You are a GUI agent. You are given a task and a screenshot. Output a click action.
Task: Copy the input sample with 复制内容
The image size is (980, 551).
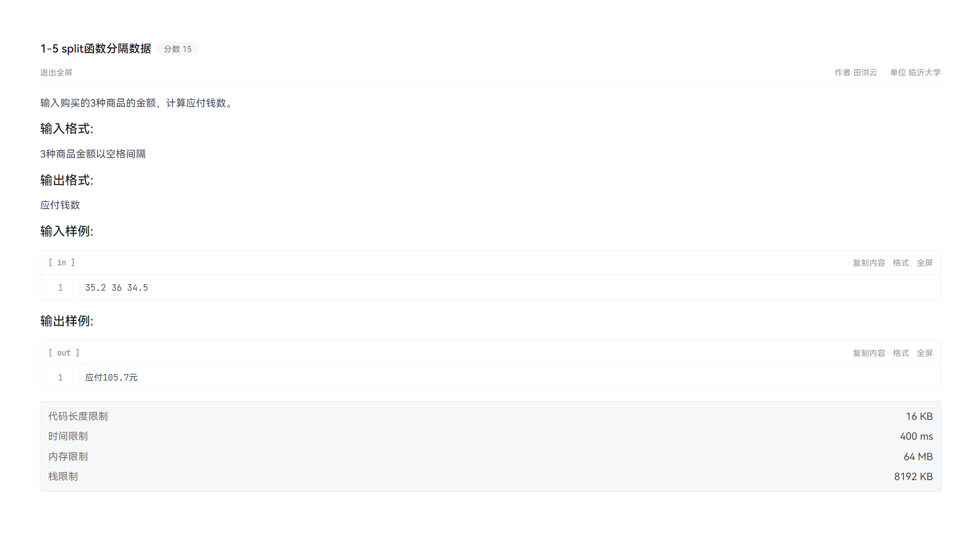(869, 263)
